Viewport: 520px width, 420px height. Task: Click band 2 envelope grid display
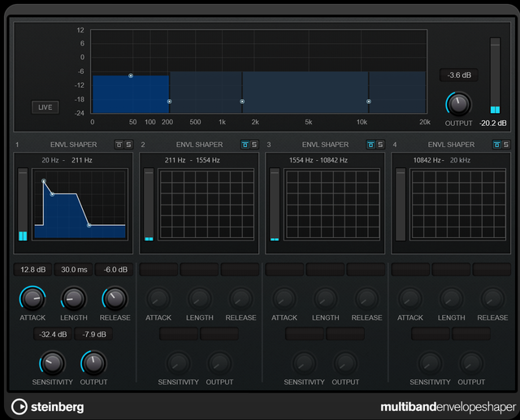click(x=206, y=205)
